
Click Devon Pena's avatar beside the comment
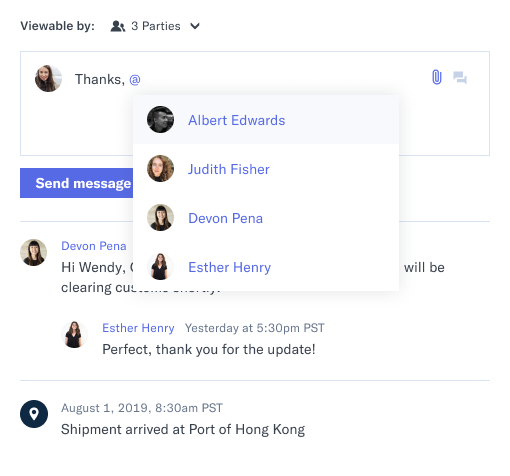(x=33, y=252)
